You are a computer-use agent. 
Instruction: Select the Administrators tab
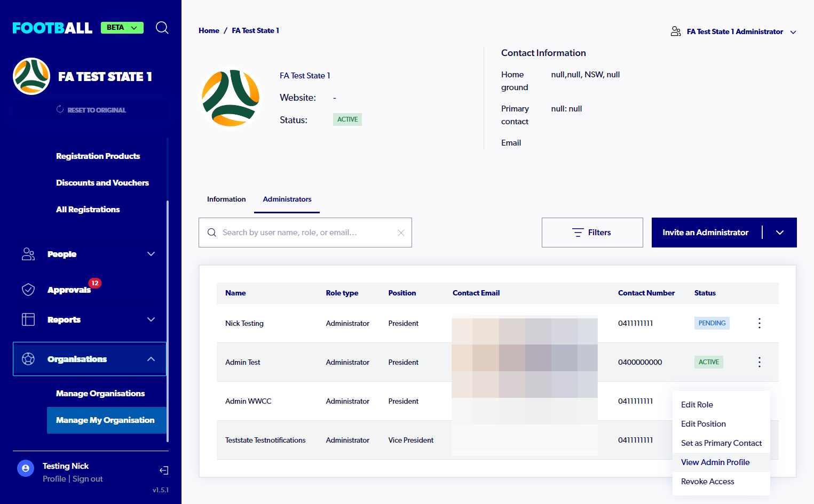coord(287,199)
